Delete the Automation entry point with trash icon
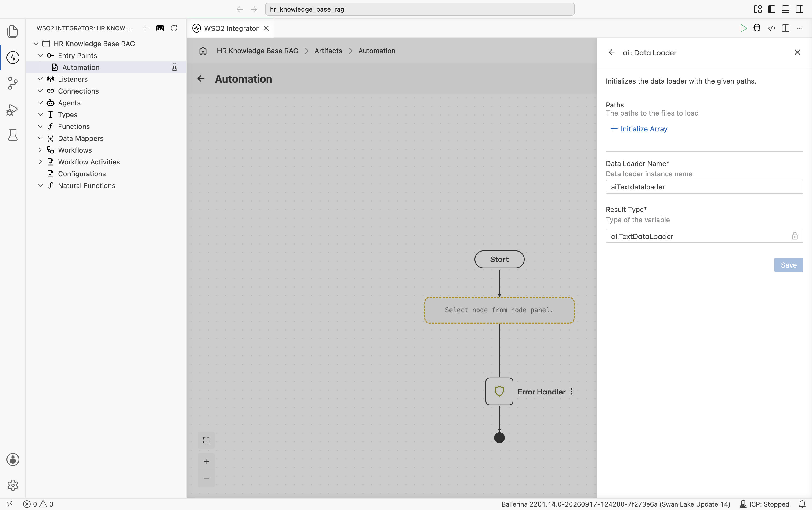812x510 pixels. point(174,67)
